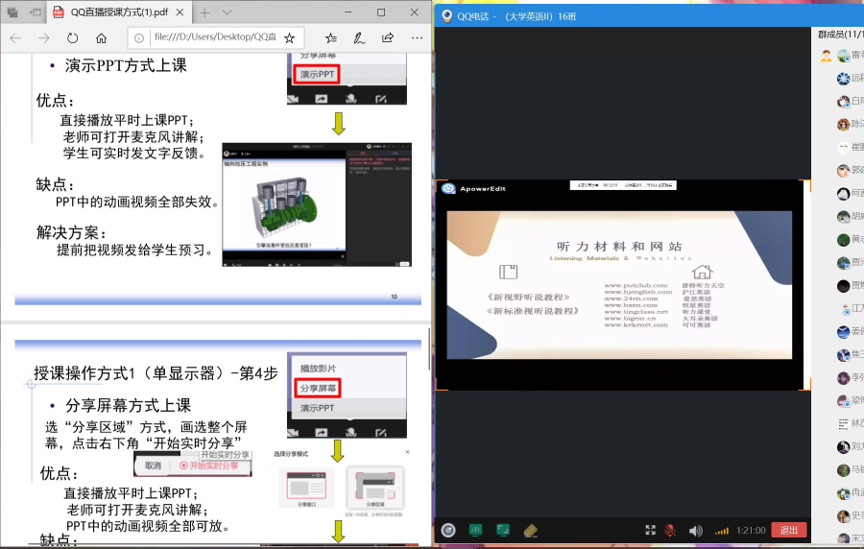
Task: Click the browser refresh button
Action: point(72,38)
